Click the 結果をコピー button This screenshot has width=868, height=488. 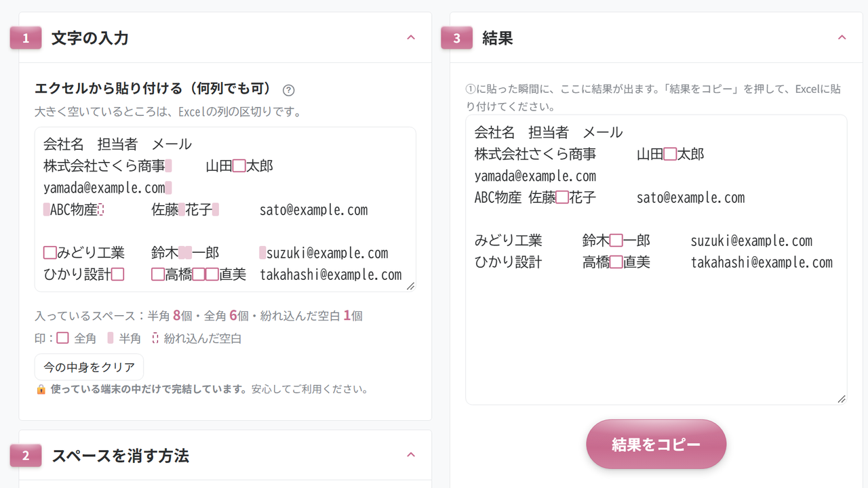656,444
